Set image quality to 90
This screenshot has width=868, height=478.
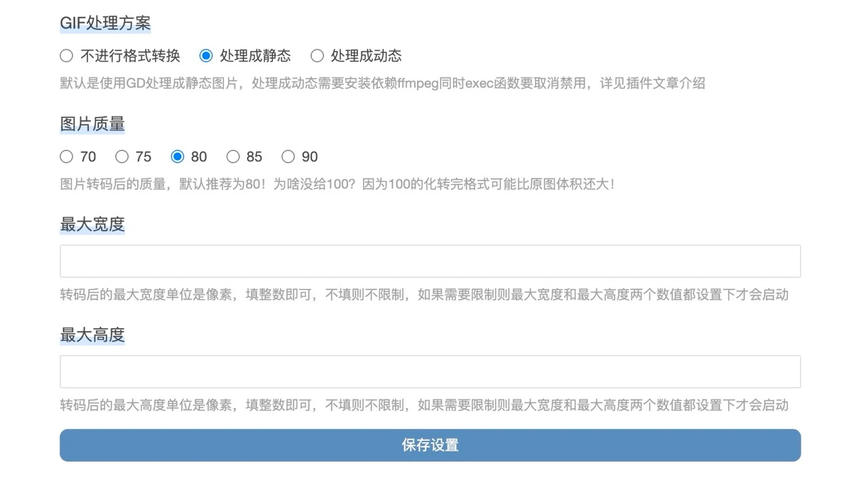click(288, 157)
